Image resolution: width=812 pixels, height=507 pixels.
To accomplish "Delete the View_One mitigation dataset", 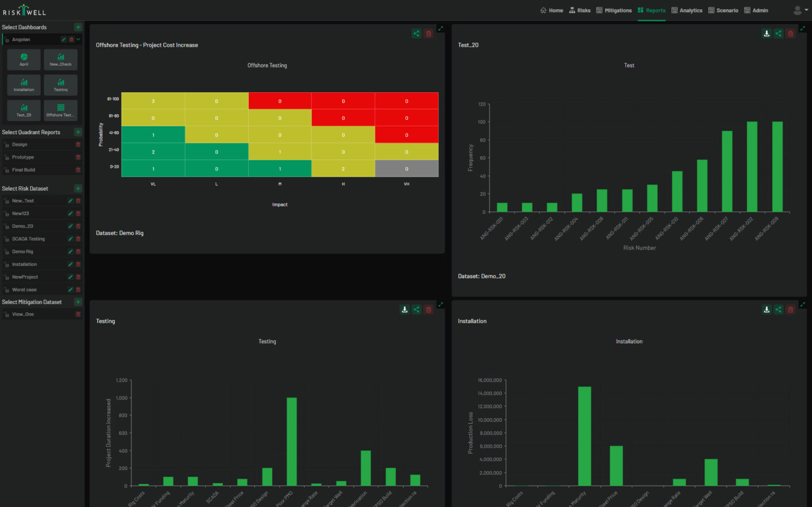I will 78,315.
